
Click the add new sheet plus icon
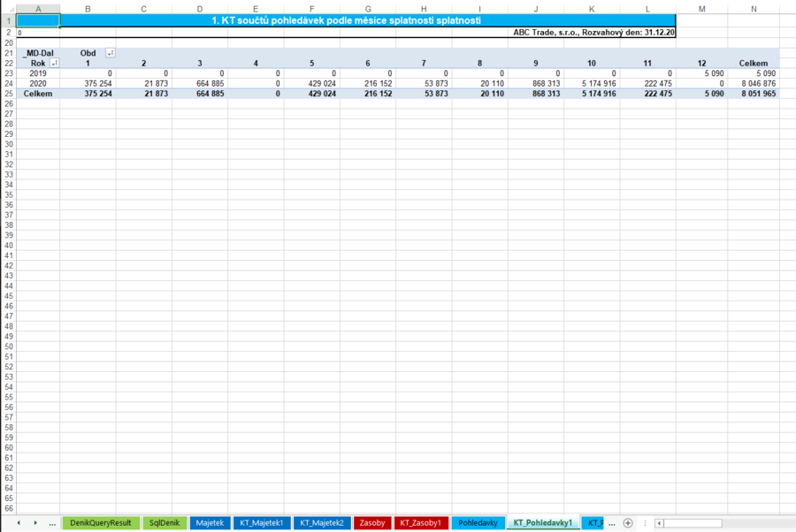point(628,523)
